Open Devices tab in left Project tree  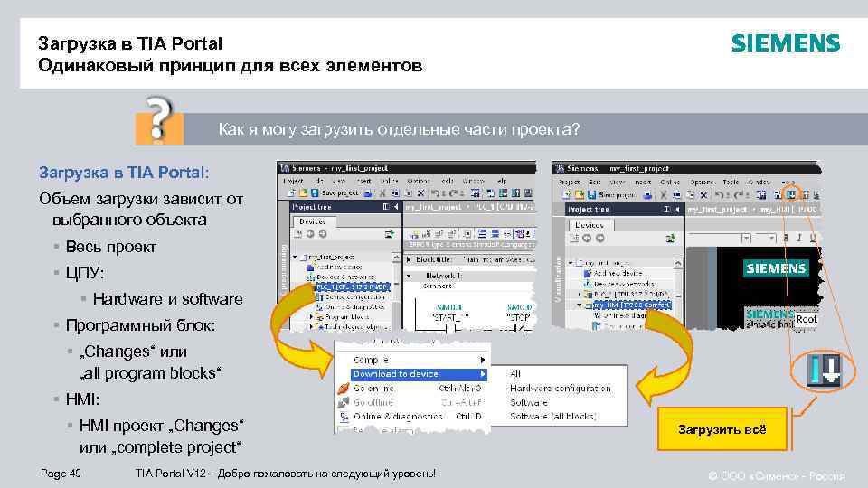tap(312, 221)
